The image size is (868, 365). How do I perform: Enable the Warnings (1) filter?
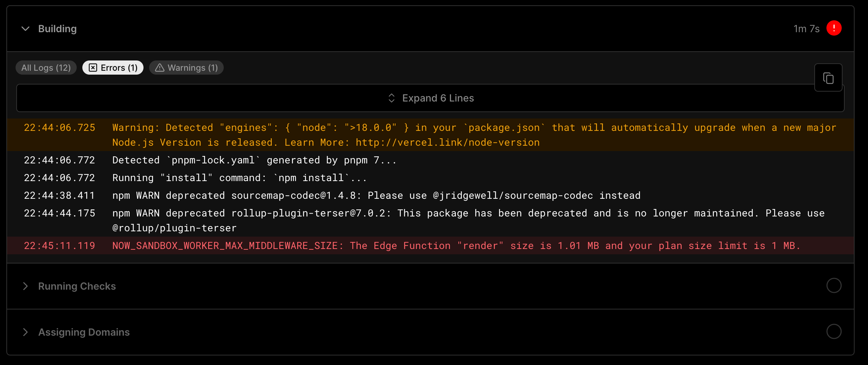[186, 67]
